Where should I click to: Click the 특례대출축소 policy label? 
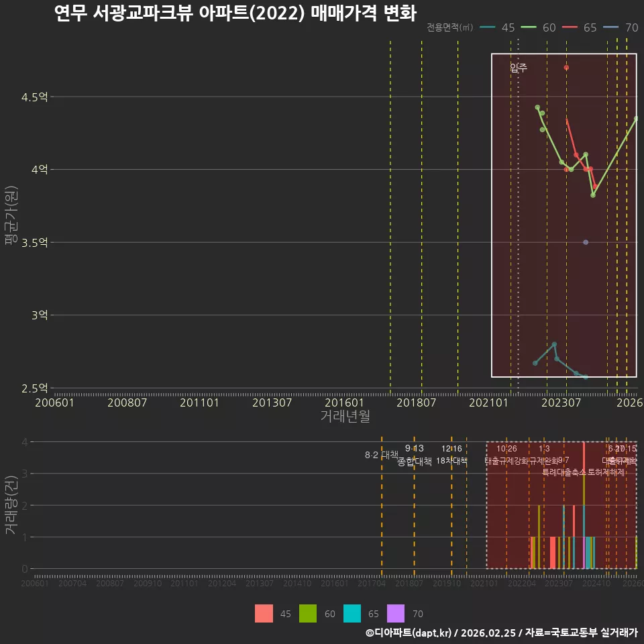click(564, 472)
